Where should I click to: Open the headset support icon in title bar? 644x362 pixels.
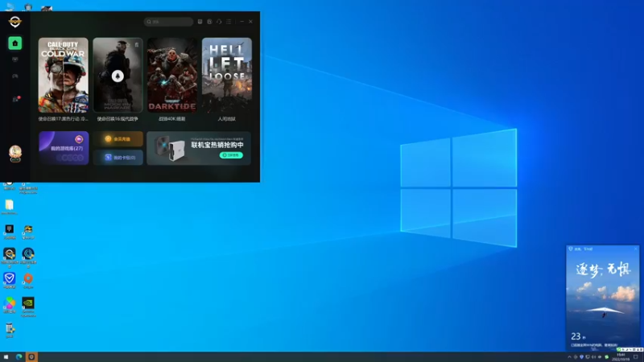pos(219,22)
